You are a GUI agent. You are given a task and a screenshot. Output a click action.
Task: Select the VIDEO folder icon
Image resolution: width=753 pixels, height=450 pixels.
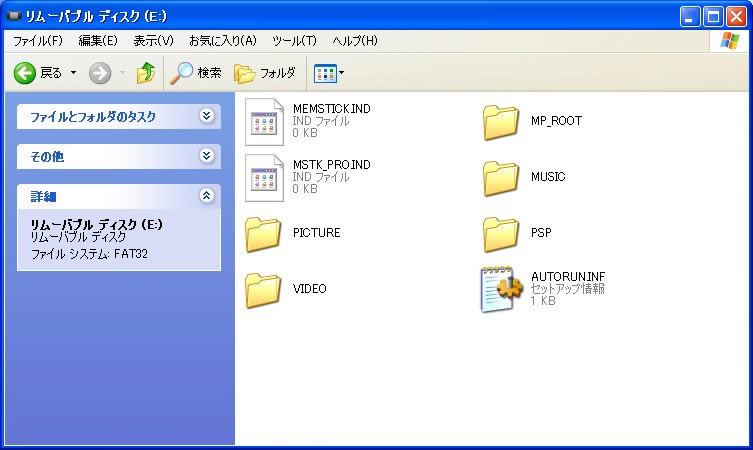[265, 289]
